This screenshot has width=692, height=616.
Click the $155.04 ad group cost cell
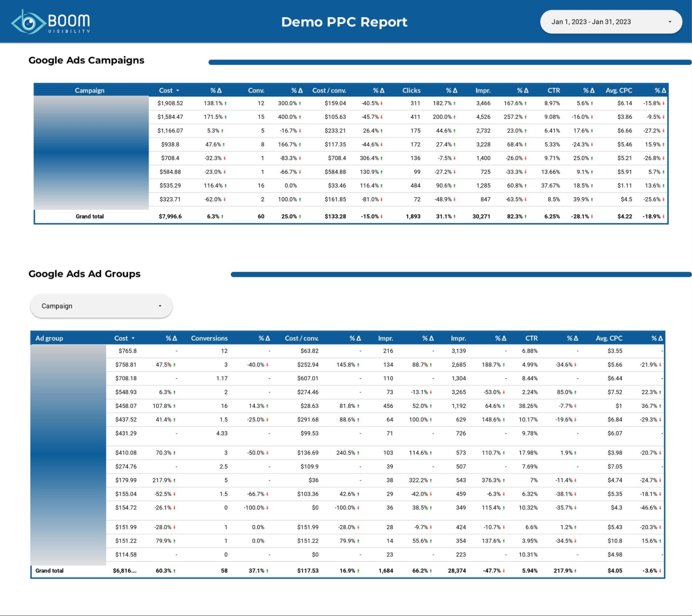[126, 494]
